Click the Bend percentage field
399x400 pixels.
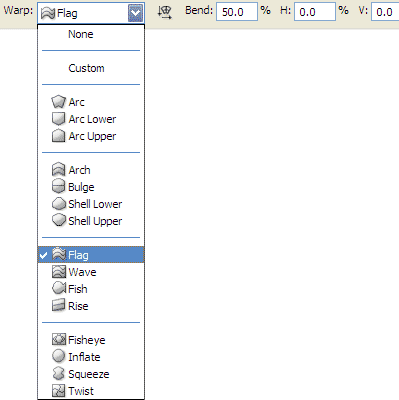237,12
